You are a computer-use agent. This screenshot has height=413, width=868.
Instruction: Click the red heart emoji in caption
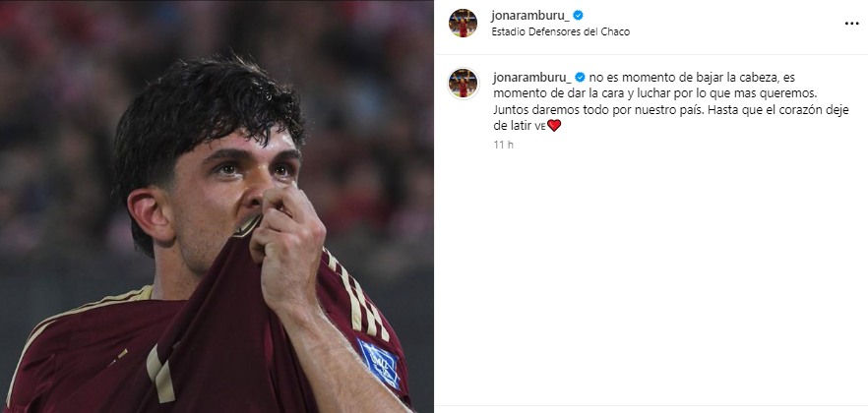pos(554,126)
